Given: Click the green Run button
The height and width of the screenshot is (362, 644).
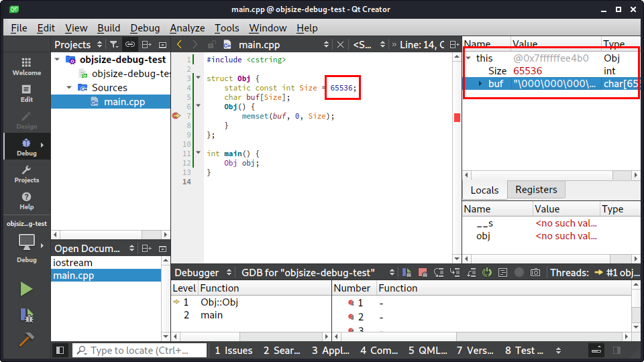Looking at the screenshot, I should (x=26, y=289).
